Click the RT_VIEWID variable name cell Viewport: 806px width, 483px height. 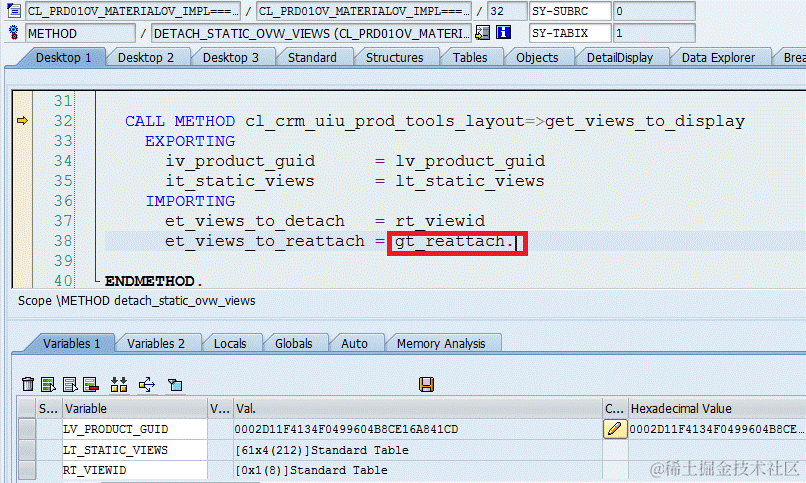pos(135,470)
